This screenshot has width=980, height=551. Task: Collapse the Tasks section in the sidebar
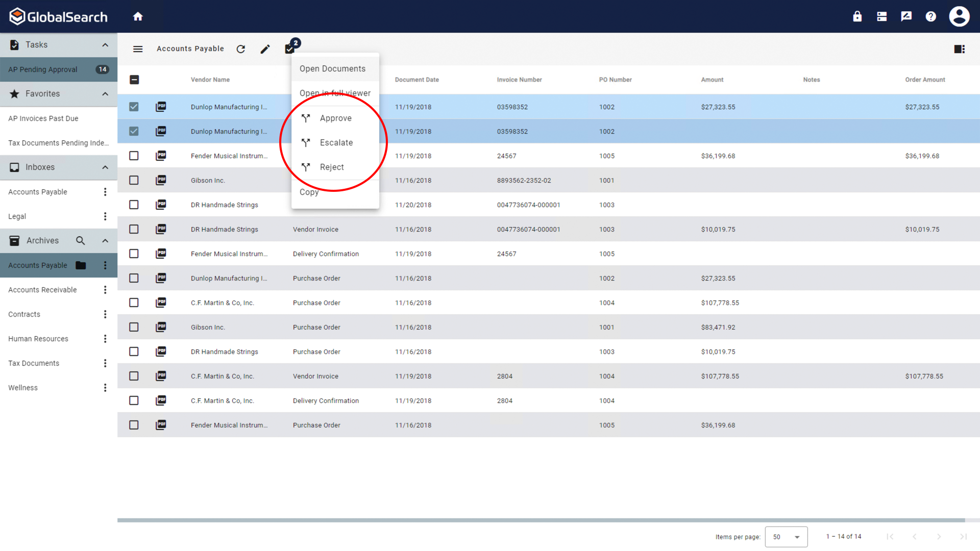click(x=105, y=45)
